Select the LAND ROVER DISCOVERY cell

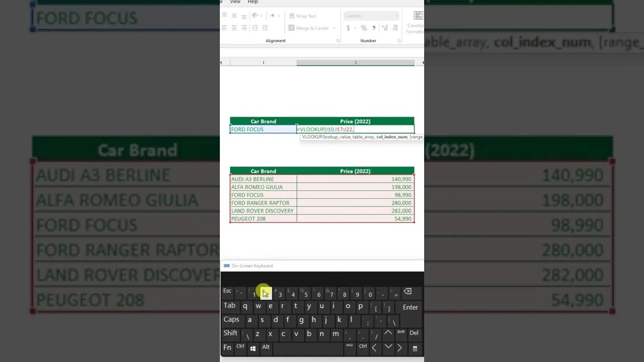tap(263, 211)
